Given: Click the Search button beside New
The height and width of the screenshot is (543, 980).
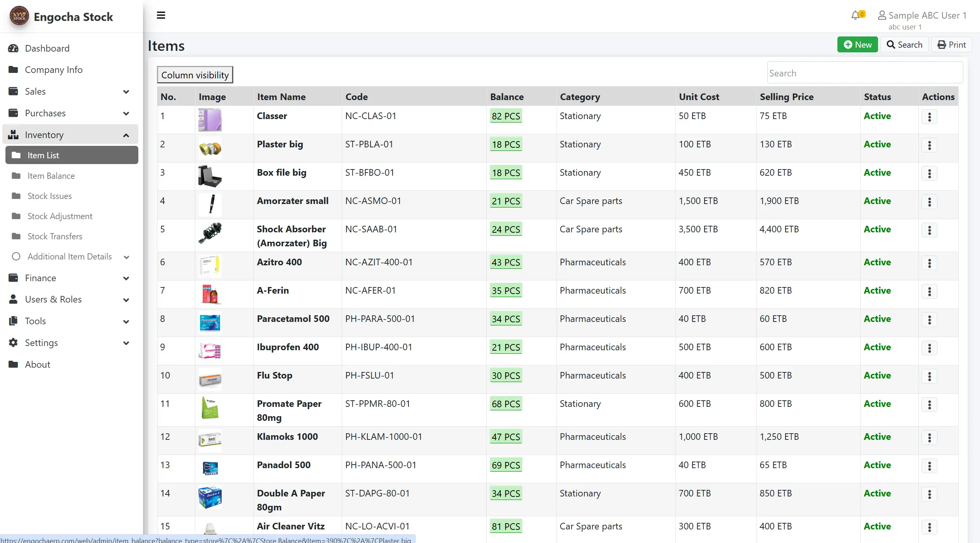Looking at the screenshot, I should click(x=904, y=45).
